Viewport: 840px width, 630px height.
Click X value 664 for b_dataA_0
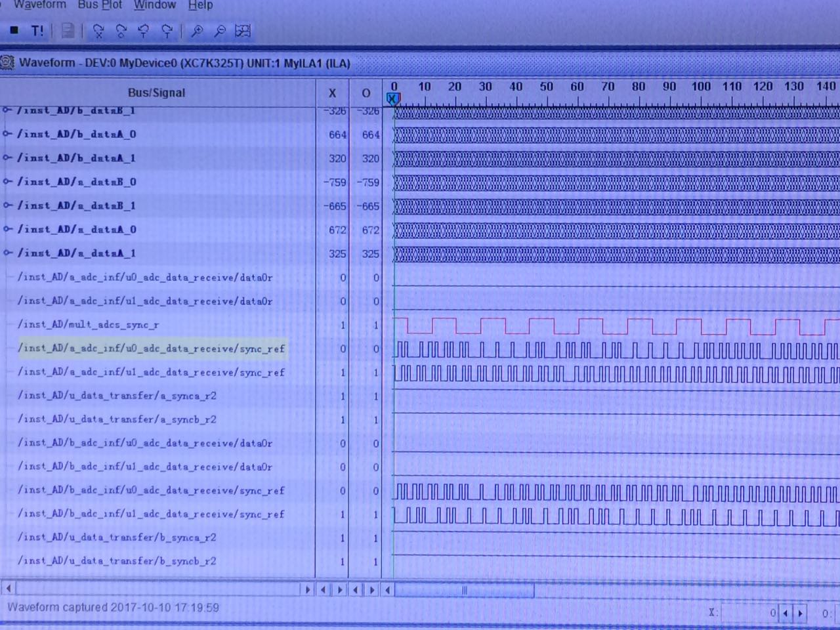337,135
